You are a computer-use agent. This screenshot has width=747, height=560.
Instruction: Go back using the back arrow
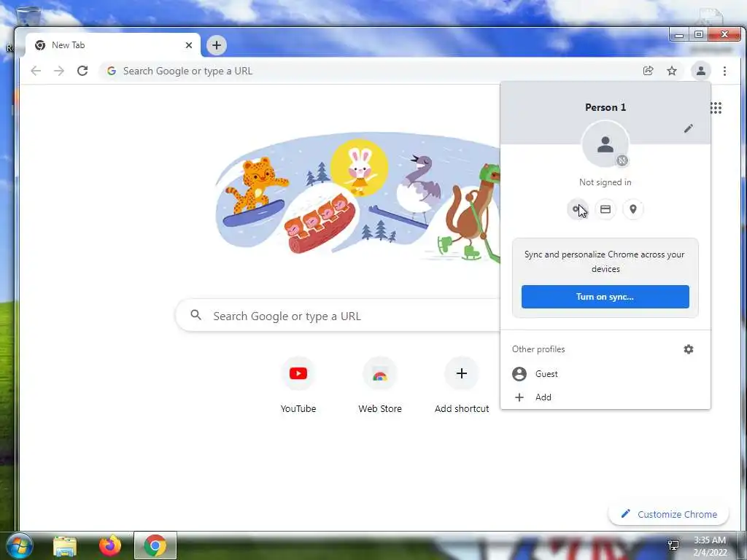(36, 71)
